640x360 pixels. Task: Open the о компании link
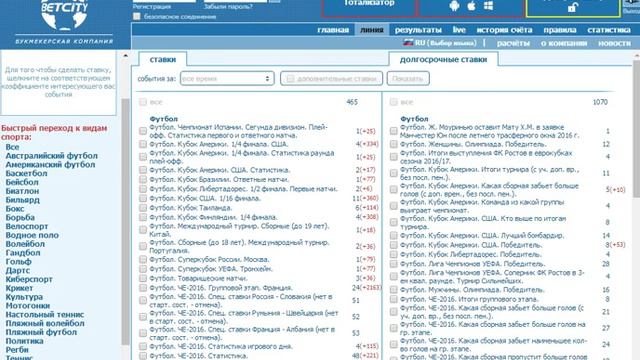564,43
